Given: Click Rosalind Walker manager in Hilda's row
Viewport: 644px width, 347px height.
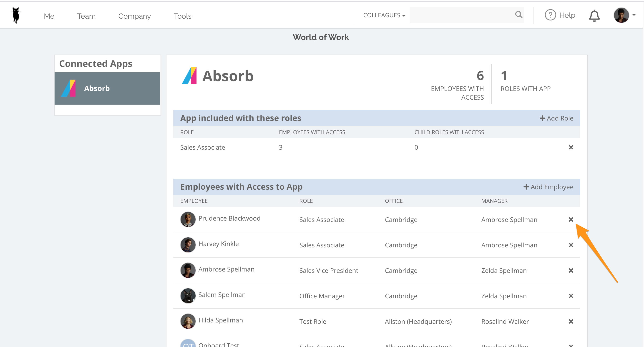Looking at the screenshot, I should click(x=505, y=322).
